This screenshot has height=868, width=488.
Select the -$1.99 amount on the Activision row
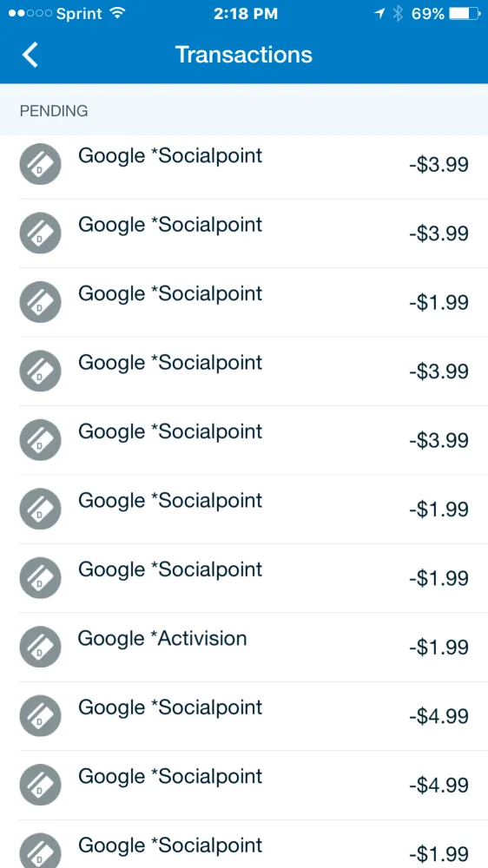click(x=439, y=647)
